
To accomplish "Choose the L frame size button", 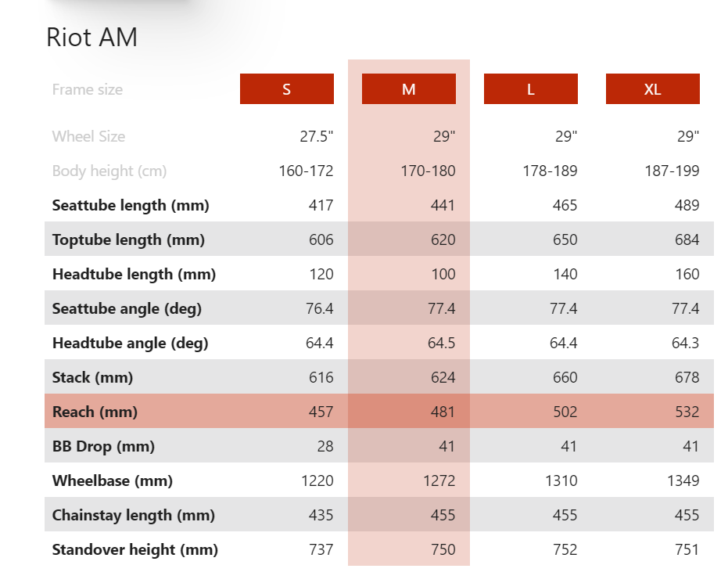I will (x=530, y=89).
